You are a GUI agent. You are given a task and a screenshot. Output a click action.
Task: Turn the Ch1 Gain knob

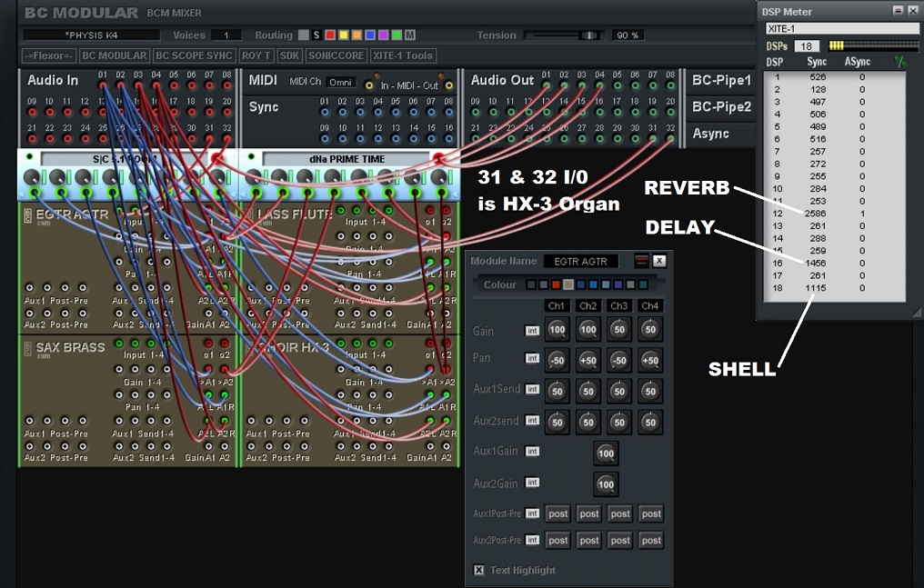pyautogui.click(x=557, y=331)
